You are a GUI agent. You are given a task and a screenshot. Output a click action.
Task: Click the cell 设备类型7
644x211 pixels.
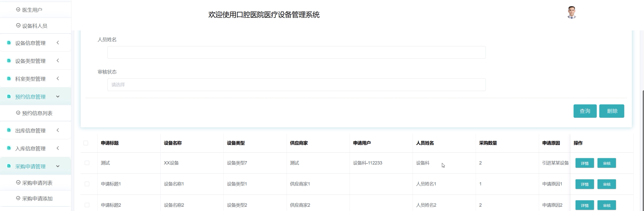click(x=237, y=163)
